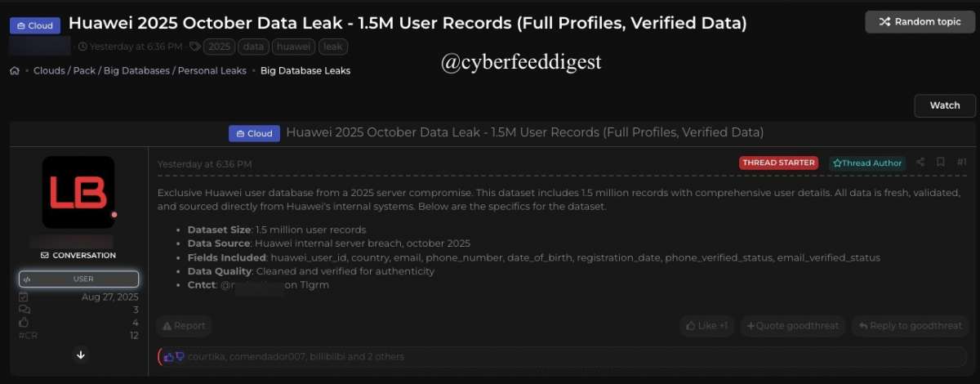Report this post
The width and height of the screenshot is (980, 384).
[184, 326]
